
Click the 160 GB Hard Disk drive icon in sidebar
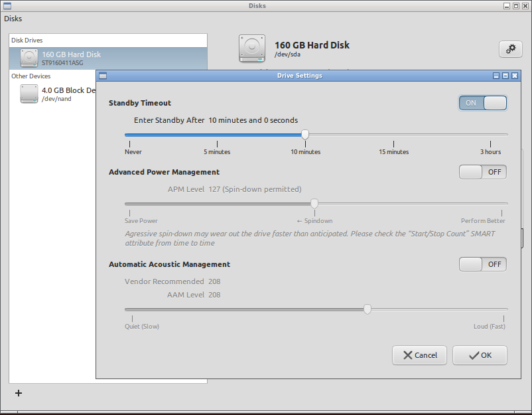click(x=29, y=58)
